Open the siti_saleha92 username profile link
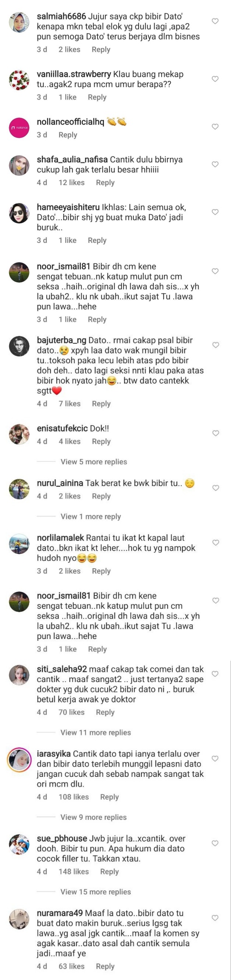Viewport: 231px width, 980px height. [62, 669]
